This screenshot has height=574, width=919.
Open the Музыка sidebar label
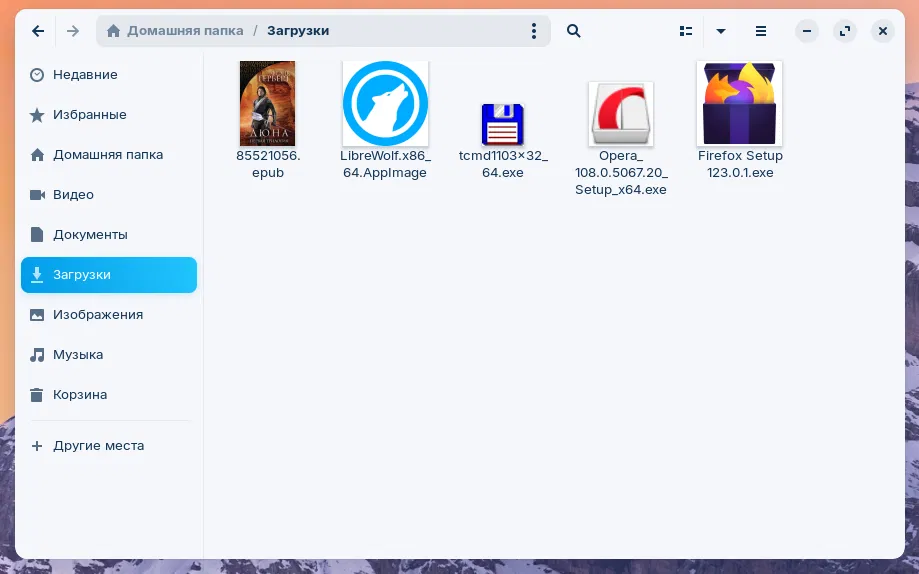click(78, 355)
